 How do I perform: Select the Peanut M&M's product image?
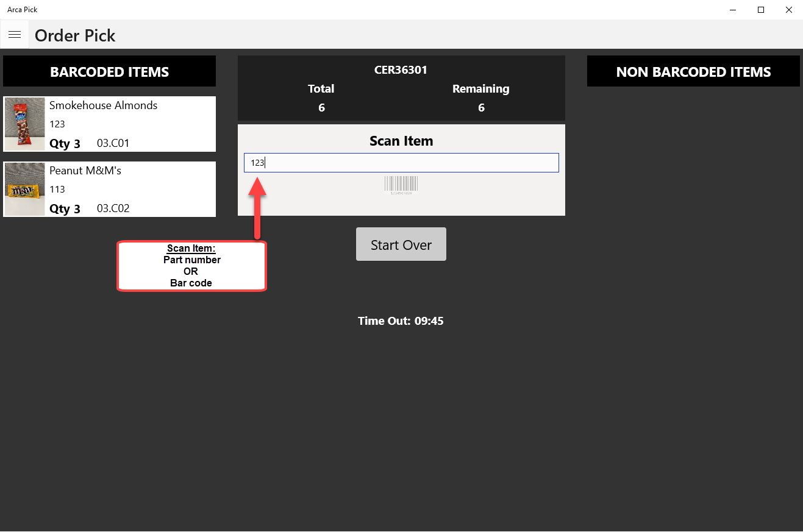(25, 190)
